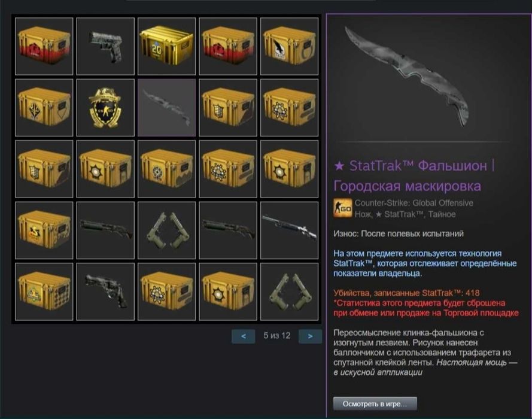Select the camo pistol in top row
Screen dimensions: 532x419
point(105,46)
